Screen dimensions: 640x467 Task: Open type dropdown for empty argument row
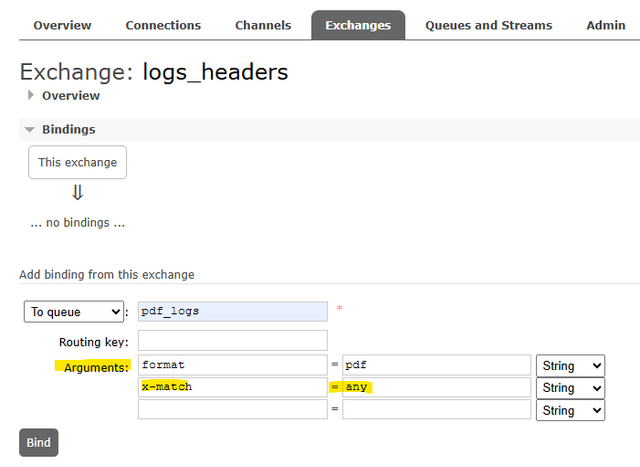pyautogui.click(x=570, y=410)
